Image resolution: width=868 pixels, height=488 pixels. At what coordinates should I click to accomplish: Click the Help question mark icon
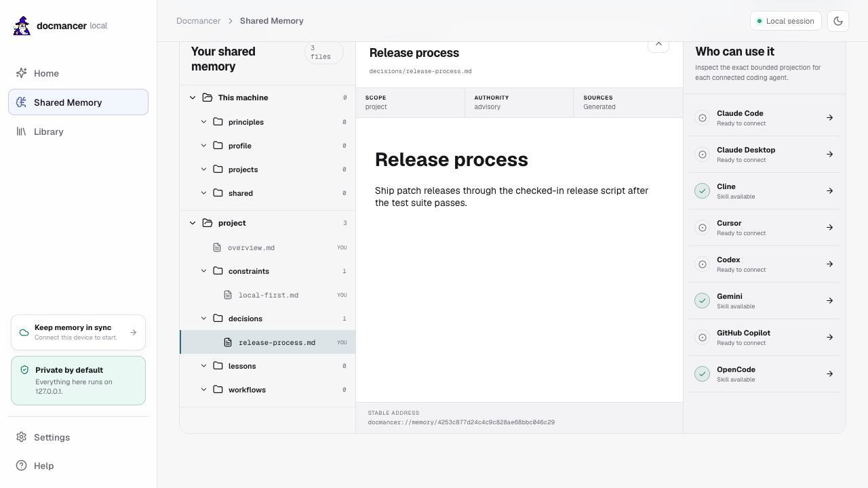22,466
